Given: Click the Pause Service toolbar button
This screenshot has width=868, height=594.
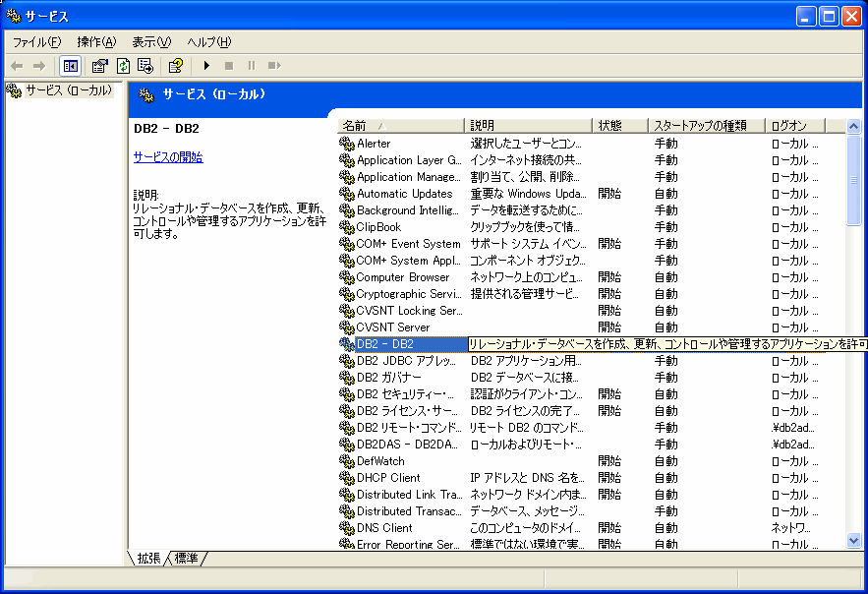Looking at the screenshot, I should pos(252,66).
